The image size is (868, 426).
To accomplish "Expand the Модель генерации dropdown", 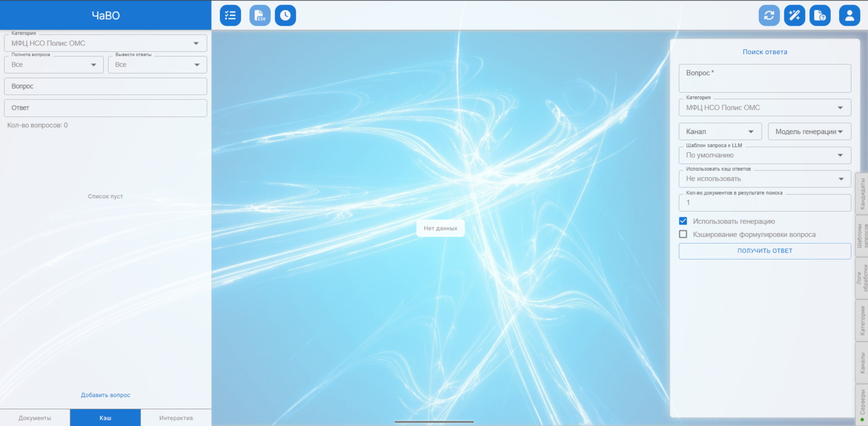I will pyautogui.click(x=809, y=132).
